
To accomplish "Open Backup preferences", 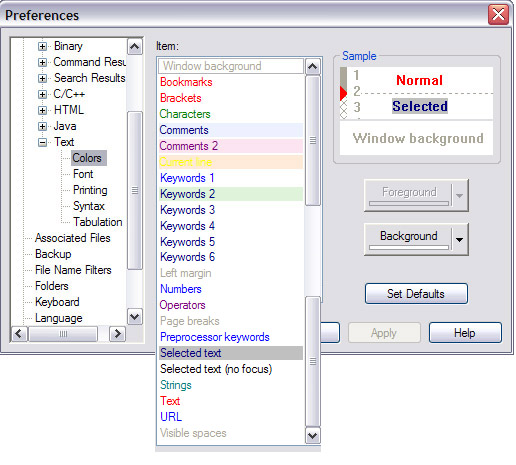I will [53, 254].
